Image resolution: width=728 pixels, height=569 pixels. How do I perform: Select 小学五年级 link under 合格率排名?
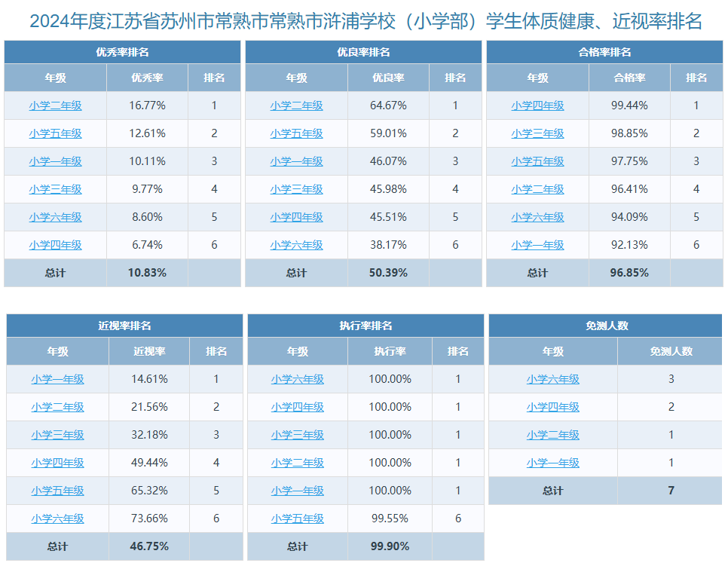click(x=537, y=161)
